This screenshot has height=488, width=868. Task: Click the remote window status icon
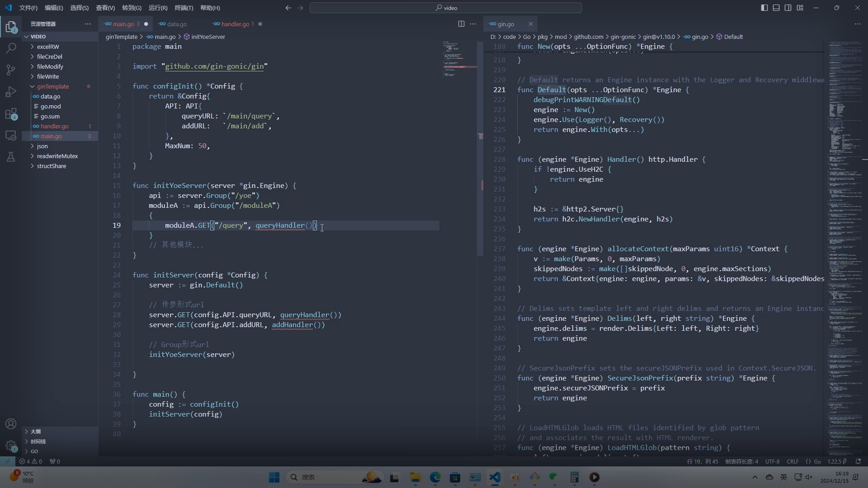pyautogui.click(x=7, y=461)
